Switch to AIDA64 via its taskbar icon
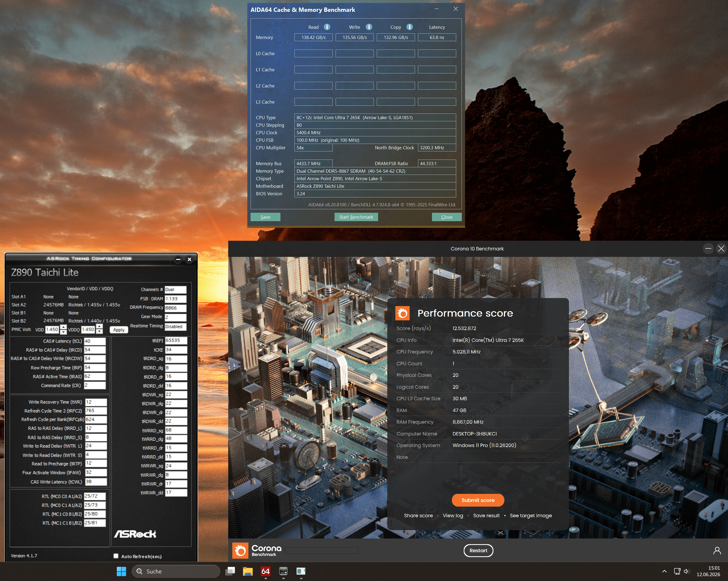Image resolution: width=728 pixels, height=581 pixels. tap(265, 571)
